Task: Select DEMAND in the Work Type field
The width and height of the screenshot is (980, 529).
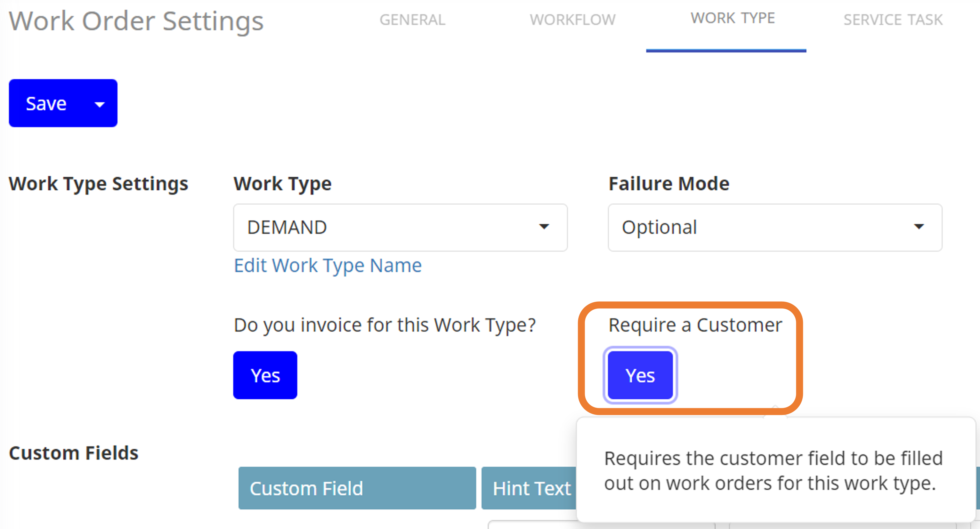Action: coord(399,227)
